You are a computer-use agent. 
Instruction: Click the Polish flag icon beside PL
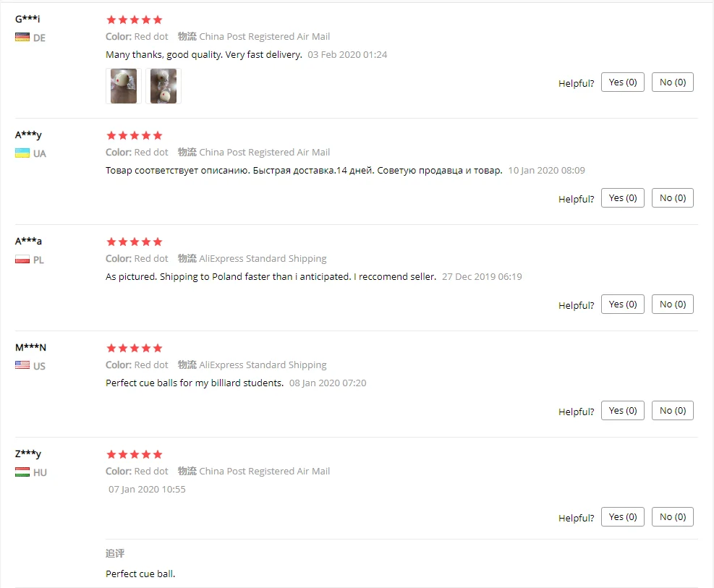(x=22, y=260)
